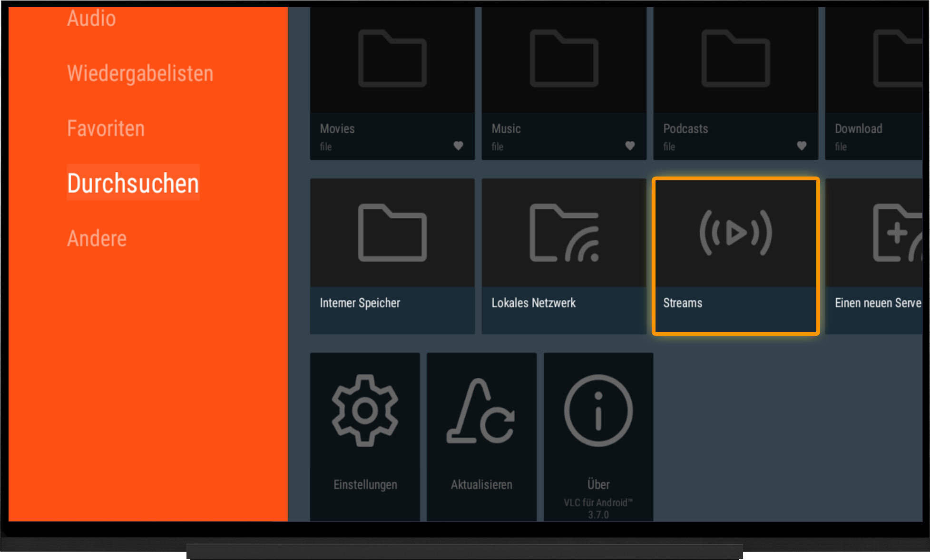Select Andere in the side menu
This screenshot has height=560, width=930.
(97, 238)
